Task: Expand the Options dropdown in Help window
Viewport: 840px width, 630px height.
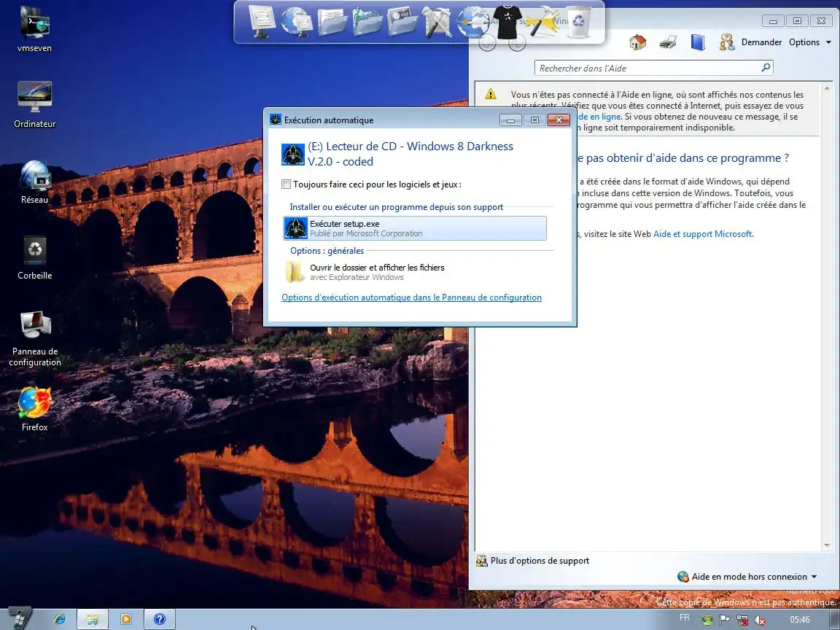Action: click(809, 42)
